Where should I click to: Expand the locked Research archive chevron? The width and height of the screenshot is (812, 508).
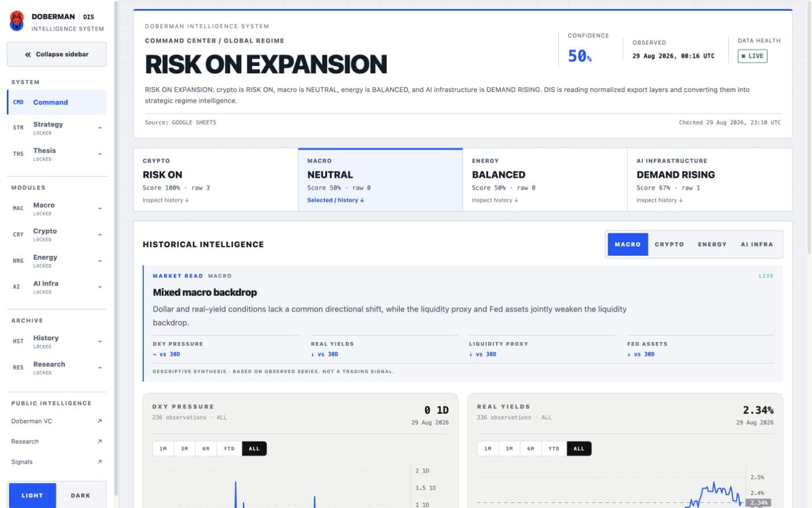pos(100,368)
